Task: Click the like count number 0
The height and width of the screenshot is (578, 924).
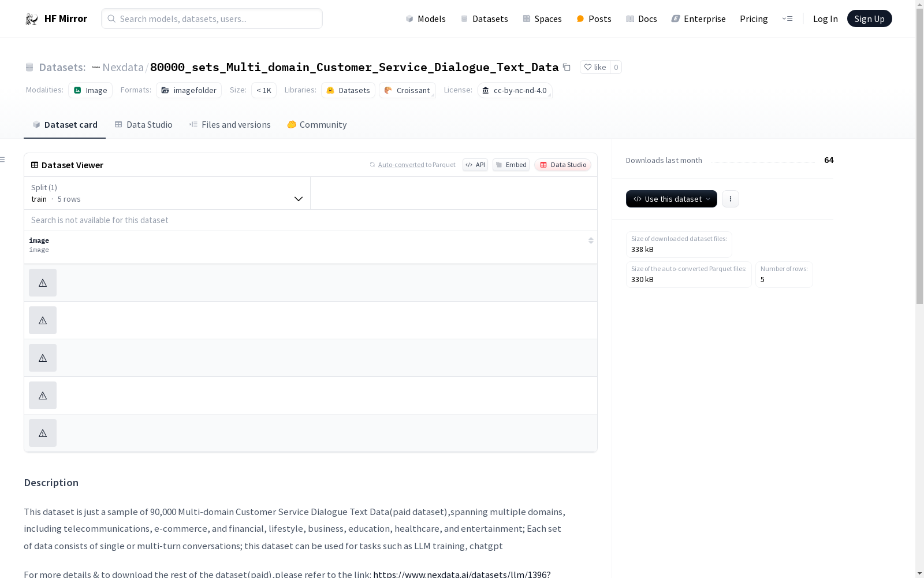Action: (616, 67)
